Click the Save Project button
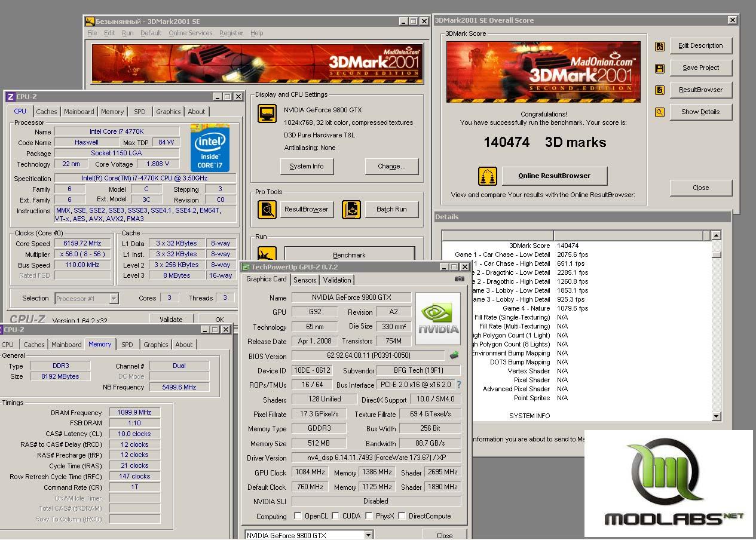Image resolution: width=756 pixels, height=540 pixels. (x=700, y=68)
